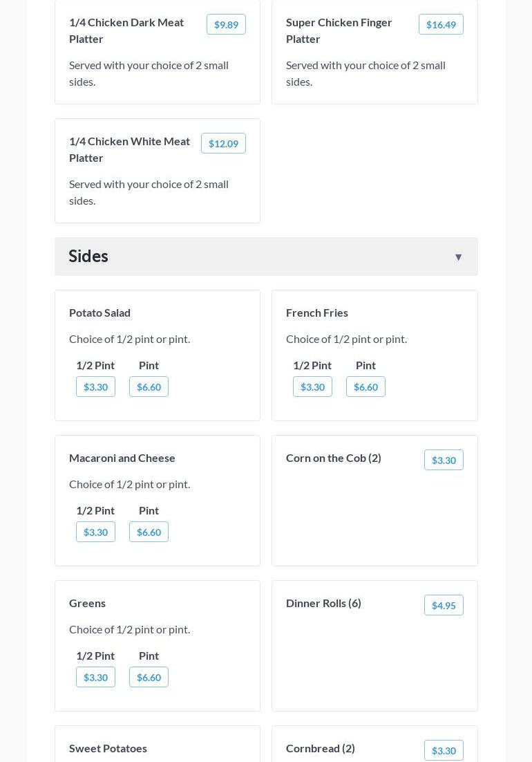The height and width of the screenshot is (762, 532).
Task: Click the Sides category header
Action: pyautogui.click(x=88, y=257)
